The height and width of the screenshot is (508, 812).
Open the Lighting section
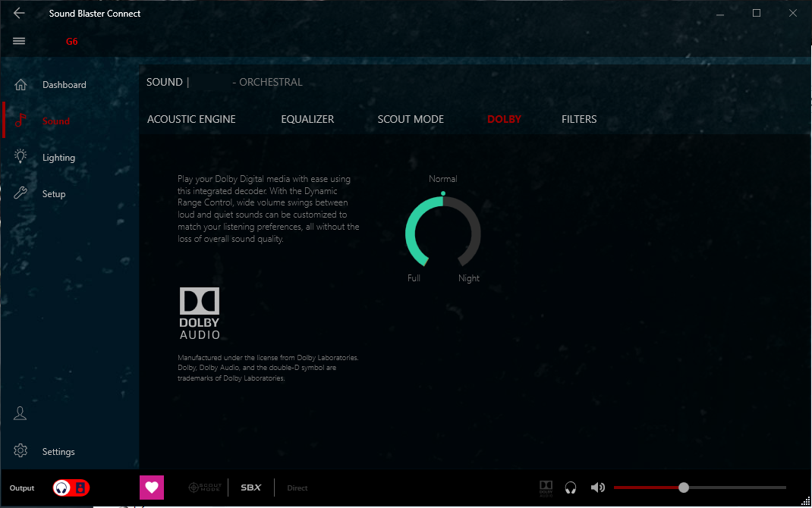point(58,158)
